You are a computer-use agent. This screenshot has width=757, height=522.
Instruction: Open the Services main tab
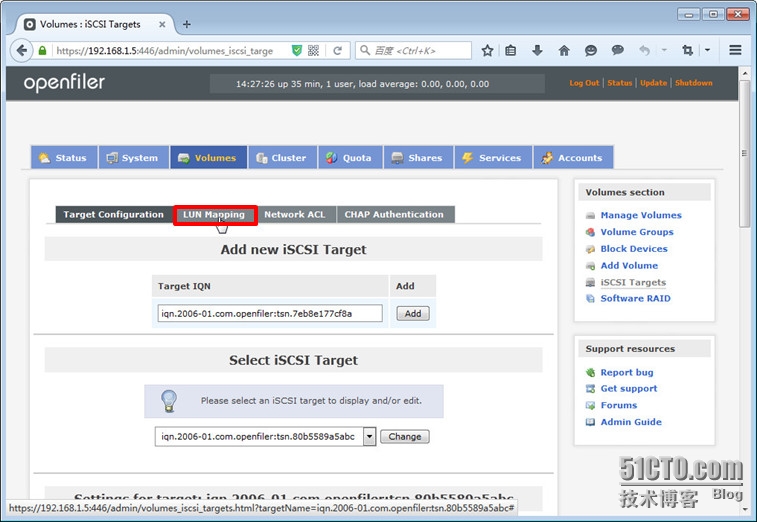point(493,157)
